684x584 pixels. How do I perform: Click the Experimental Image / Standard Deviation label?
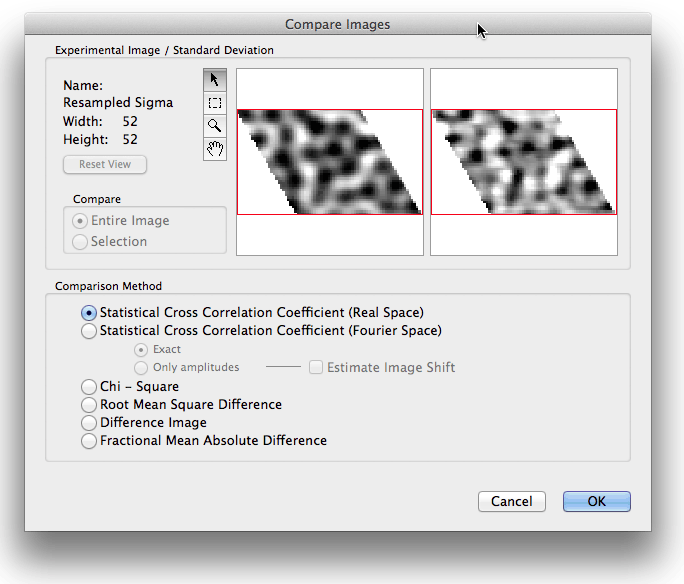pos(164,50)
